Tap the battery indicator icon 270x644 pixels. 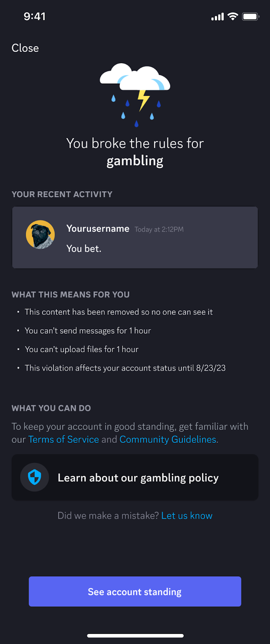tap(250, 17)
